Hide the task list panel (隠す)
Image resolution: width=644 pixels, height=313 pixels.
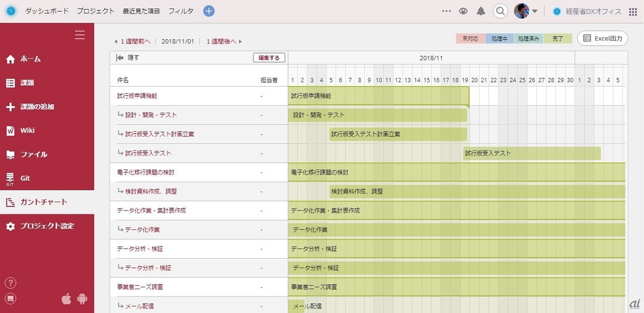[x=128, y=58]
